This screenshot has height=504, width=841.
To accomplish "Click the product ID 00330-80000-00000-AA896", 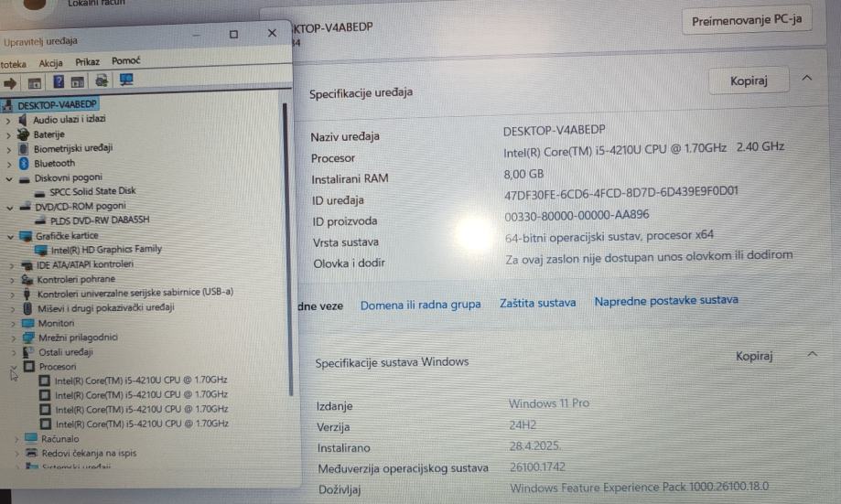I will 577,216.
